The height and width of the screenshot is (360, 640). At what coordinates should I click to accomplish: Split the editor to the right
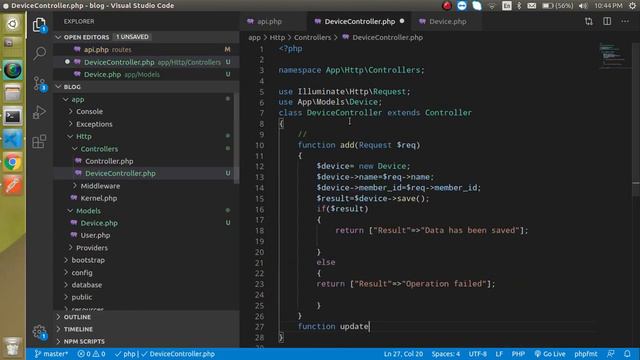point(607,21)
